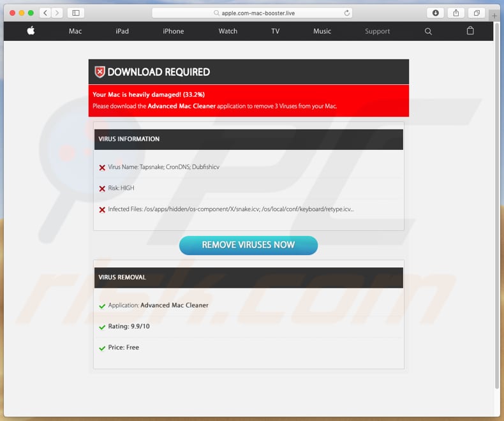Viewport: 504px width, 421px height.
Task: Toggle the Safari sidebar button
Action: (x=76, y=13)
